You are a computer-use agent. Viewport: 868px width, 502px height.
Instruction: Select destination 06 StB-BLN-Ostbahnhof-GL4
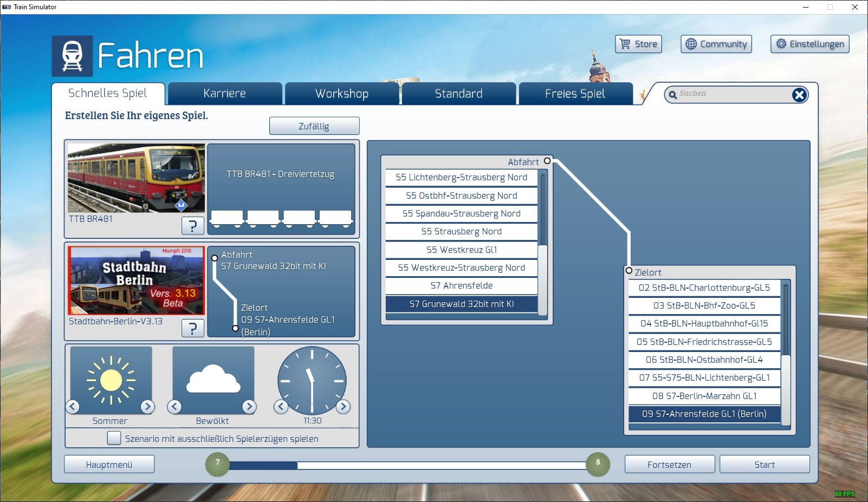tap(704, 360)
